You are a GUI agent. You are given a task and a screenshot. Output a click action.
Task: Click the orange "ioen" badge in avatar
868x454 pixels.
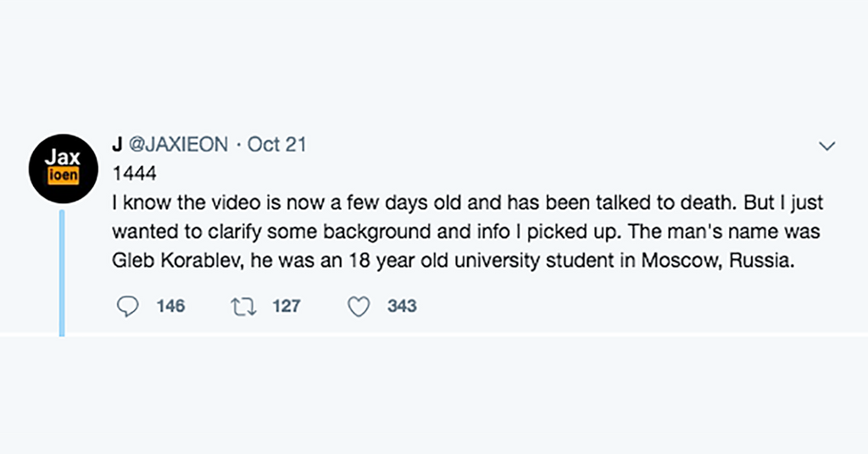pos(62,176)
